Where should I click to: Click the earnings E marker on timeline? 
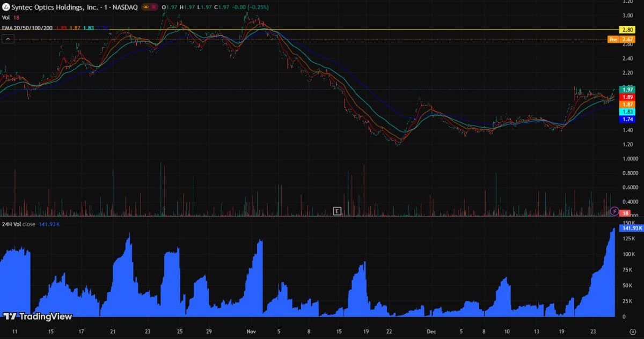click(337, 211)
